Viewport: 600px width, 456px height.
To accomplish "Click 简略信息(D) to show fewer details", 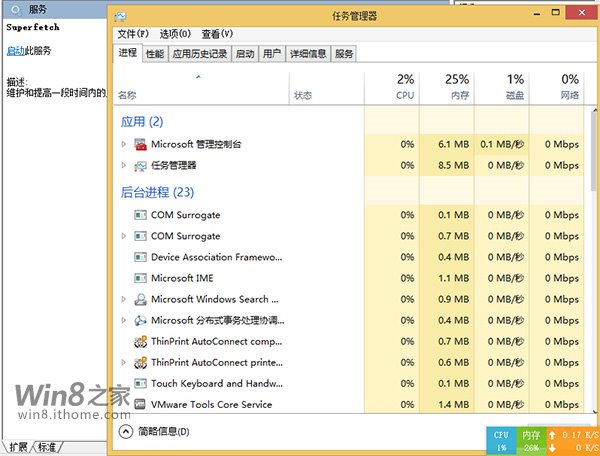I will (x=163, y=432).
